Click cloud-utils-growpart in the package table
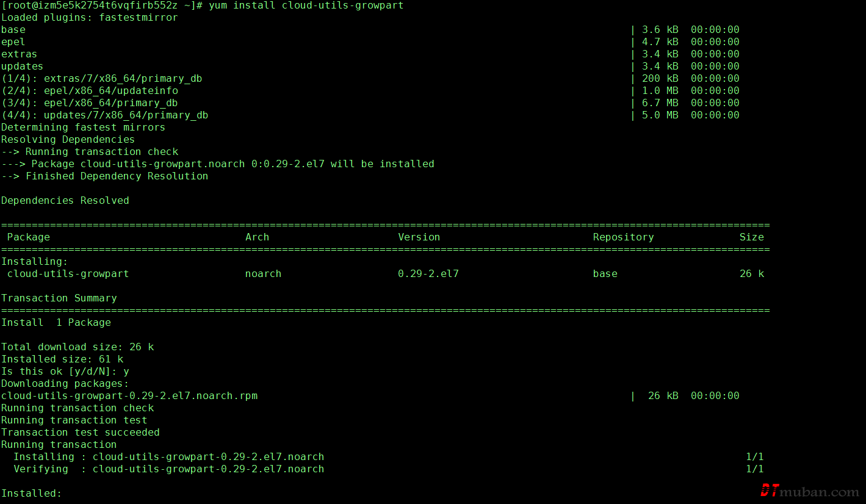The image size is (866, 504). [68, 274]
